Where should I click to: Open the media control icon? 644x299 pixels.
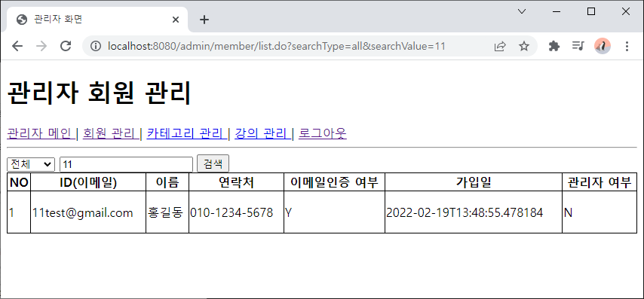pos(578,46)
